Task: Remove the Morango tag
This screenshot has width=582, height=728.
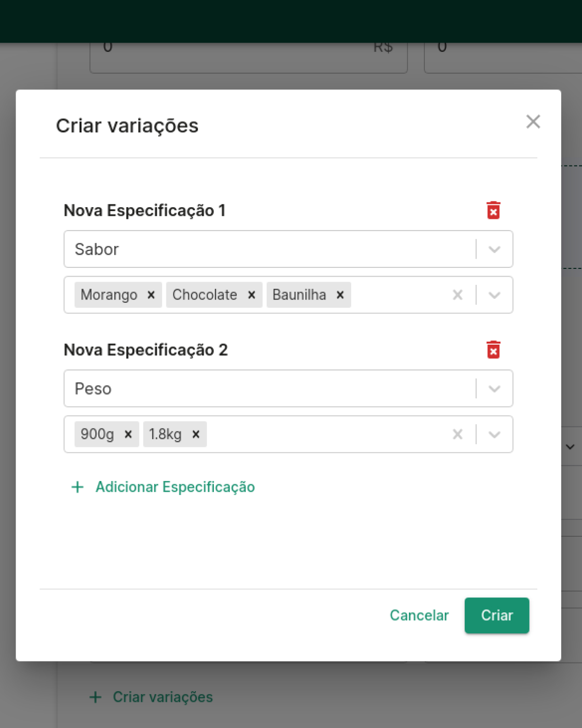Action: tap(151, 295)
